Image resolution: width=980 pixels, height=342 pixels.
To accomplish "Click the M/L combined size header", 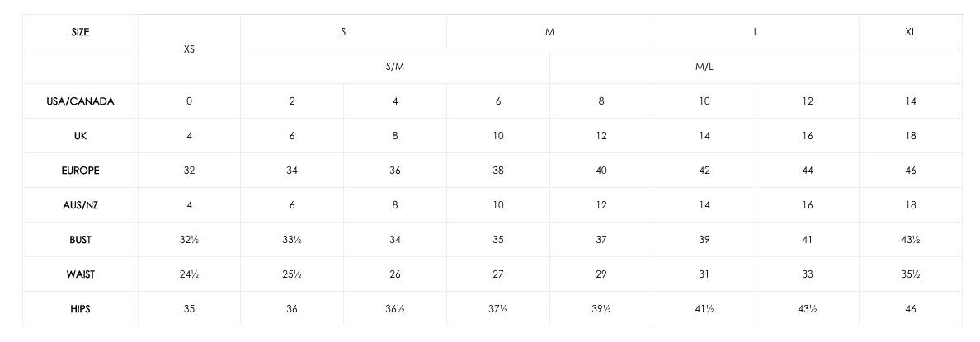I will click(704, 67).
